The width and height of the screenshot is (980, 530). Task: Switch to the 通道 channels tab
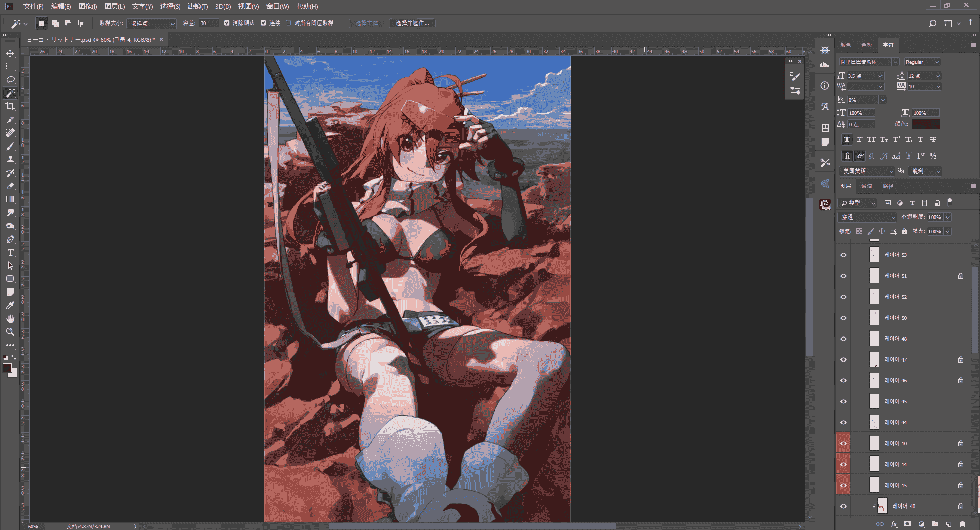tap(867, 186)
